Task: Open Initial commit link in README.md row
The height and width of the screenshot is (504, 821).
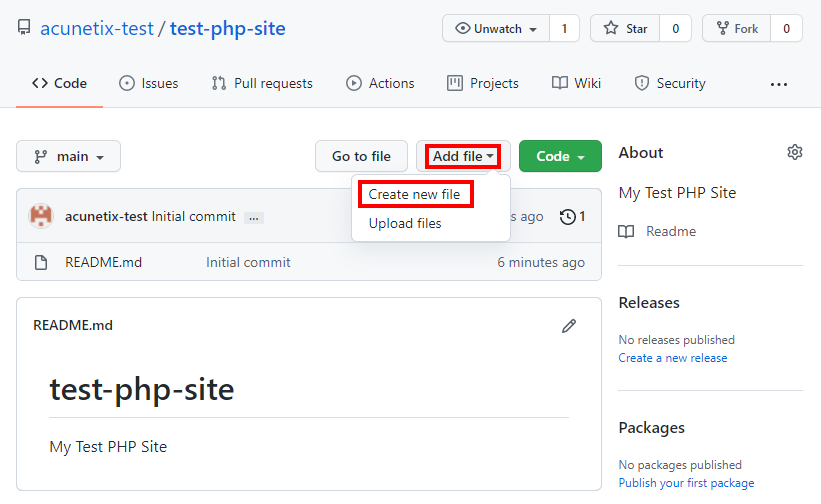Action: pyautogui.click(x=248, y=262)
